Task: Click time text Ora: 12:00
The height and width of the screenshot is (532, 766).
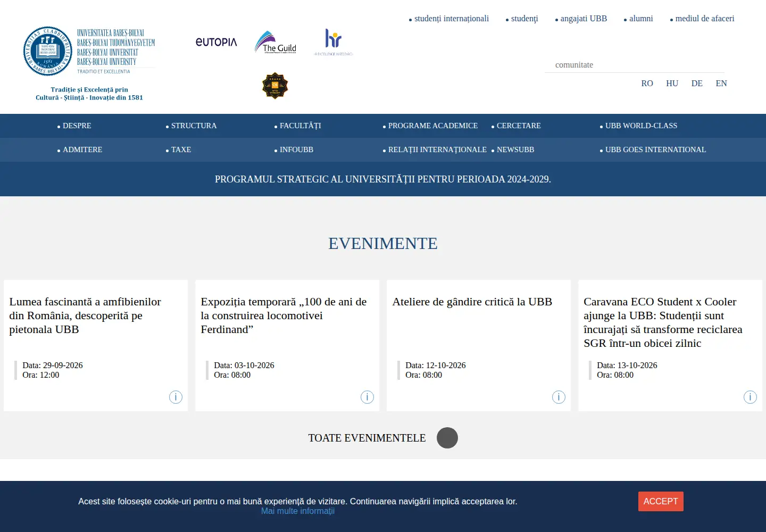Action: (41, 375)
